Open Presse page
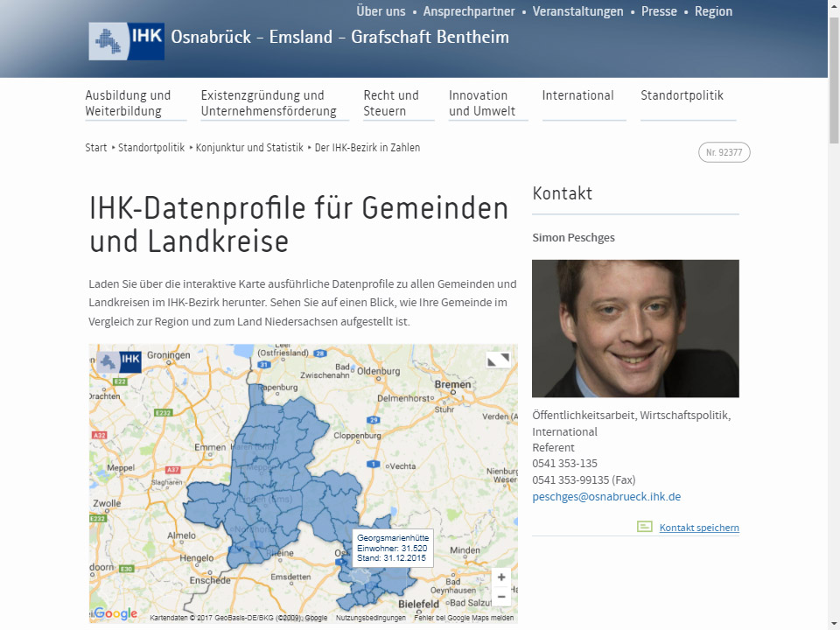Image resolution: width=840 pixels, height=630 pixels. tap(659, 11)
